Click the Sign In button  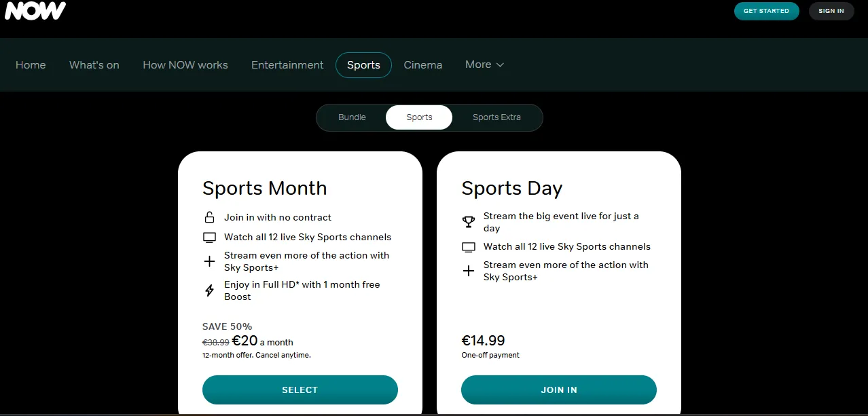point(831,11)
